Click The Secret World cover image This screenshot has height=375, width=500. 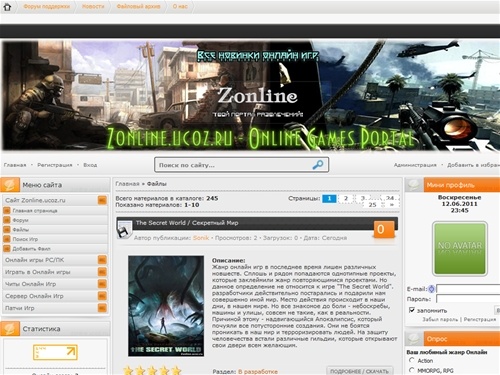(x=166, y=306)
